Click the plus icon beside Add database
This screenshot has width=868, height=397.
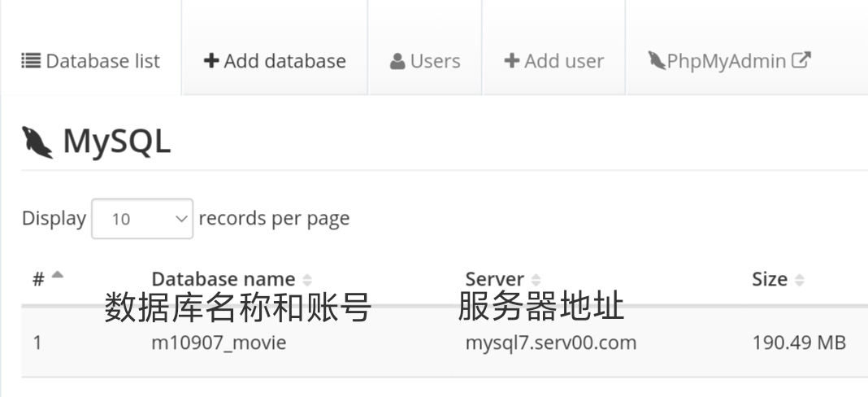pos(211,61)
